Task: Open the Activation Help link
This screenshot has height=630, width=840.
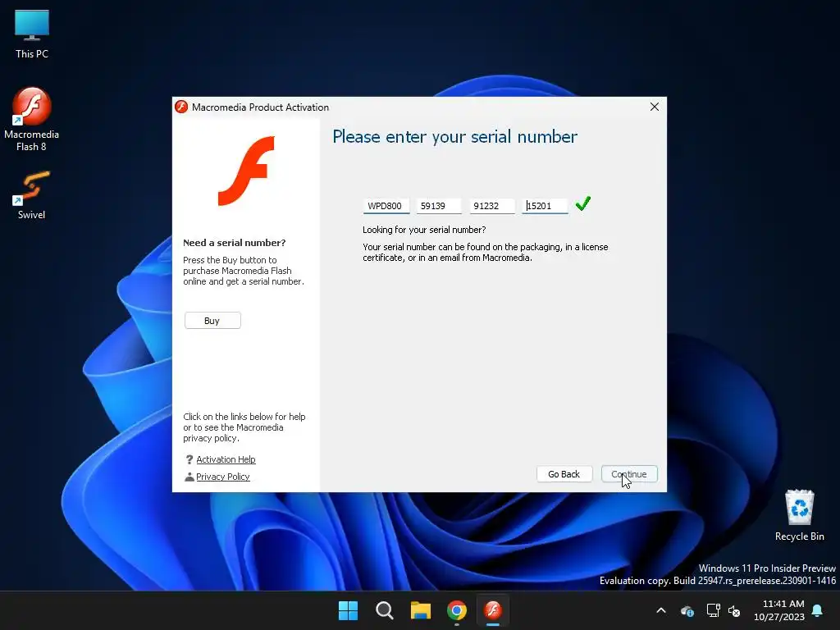Action: click(x=226, y=459)
